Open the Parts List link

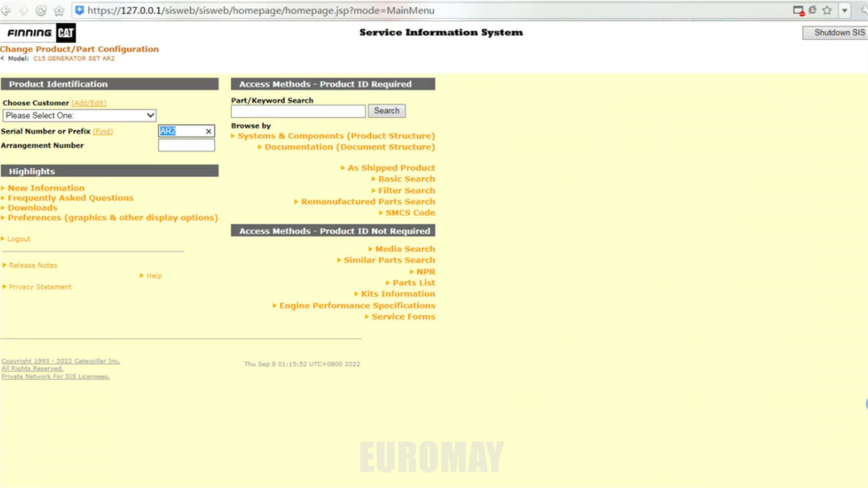pyautogui.click(x=414, y=283)
